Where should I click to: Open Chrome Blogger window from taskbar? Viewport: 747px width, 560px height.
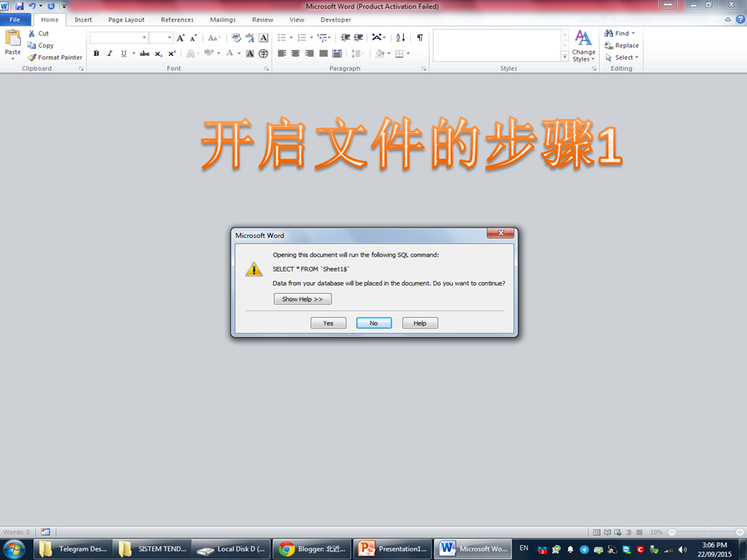(x=312, y=549)
